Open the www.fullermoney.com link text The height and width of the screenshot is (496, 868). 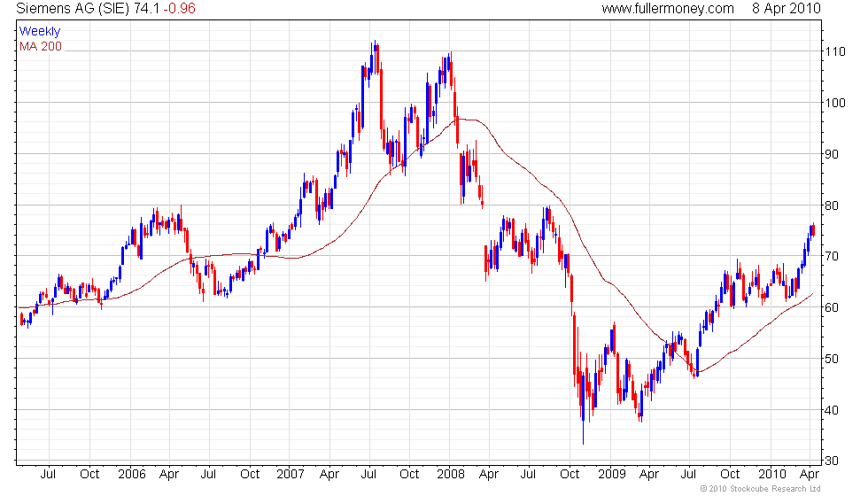(668, 8)
